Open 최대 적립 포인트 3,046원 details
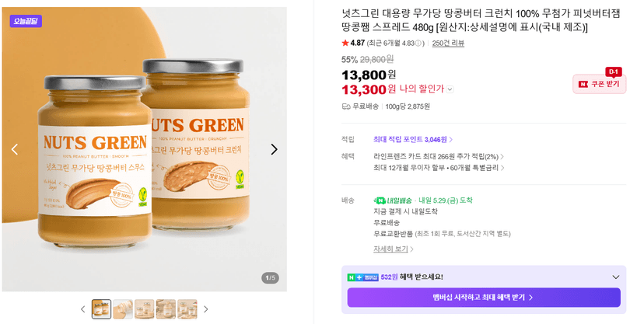This screenshot has width=644, height=324. click(x=413, y=139)
